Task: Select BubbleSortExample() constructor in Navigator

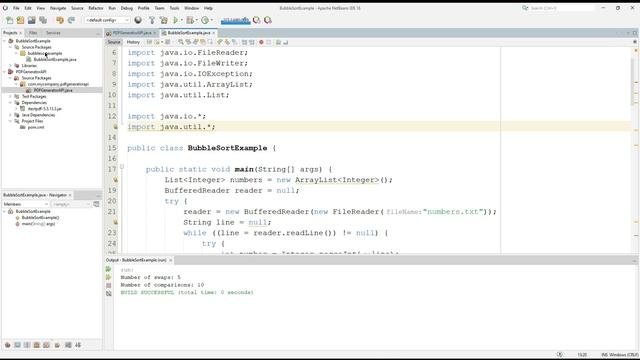Action: coord(40,218)
